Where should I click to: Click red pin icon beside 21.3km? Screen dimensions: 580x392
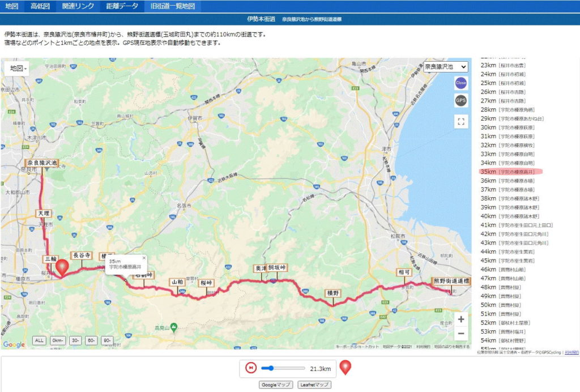click(x=345, y=368)
